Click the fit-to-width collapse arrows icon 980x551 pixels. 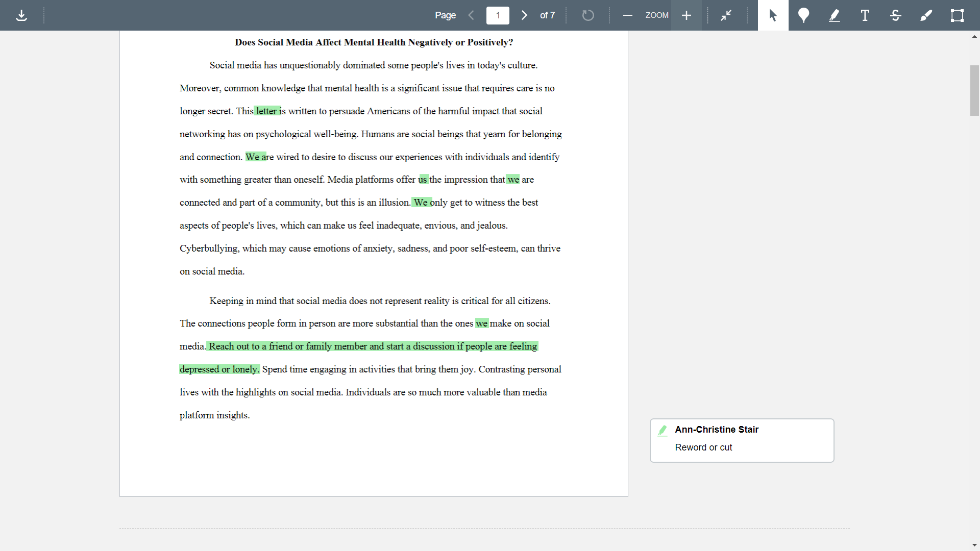point(726,15)
